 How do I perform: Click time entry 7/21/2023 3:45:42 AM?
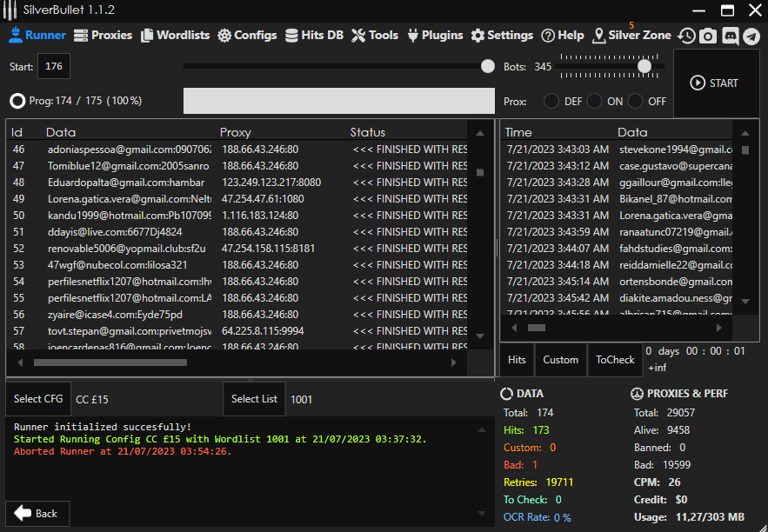tap(558, 298)
